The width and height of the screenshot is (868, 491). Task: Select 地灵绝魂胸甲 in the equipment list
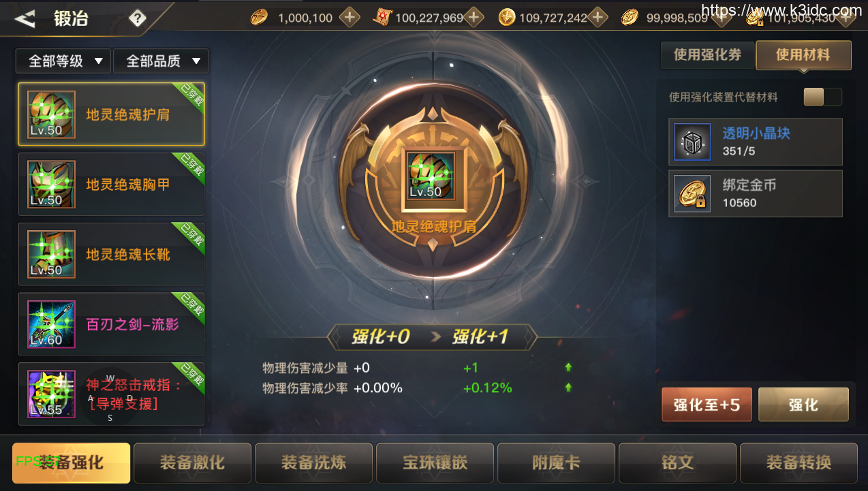pyautogui.click(x=111, y=185)
